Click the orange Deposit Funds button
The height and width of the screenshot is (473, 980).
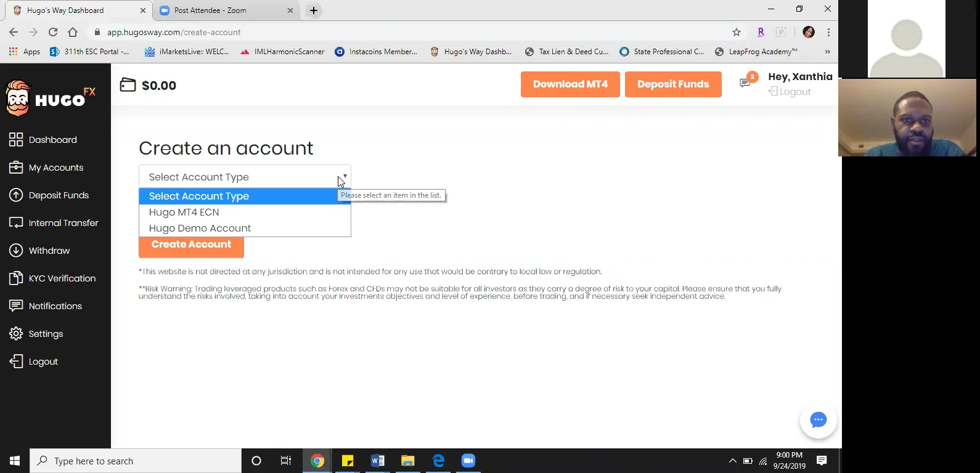tap(673, 84)
